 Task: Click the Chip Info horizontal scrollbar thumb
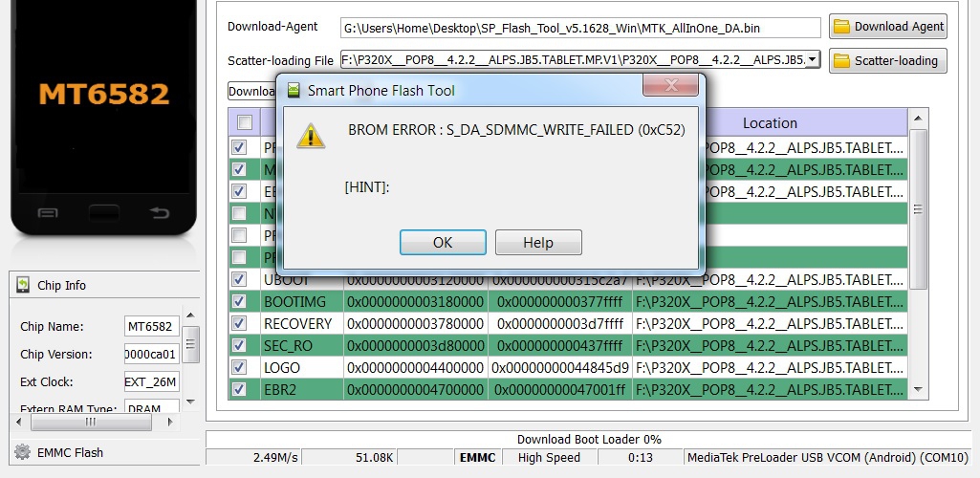click(91, 423)
